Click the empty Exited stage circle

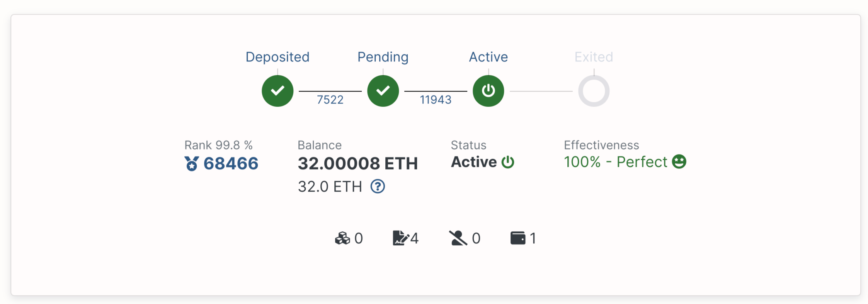[594, 91]
